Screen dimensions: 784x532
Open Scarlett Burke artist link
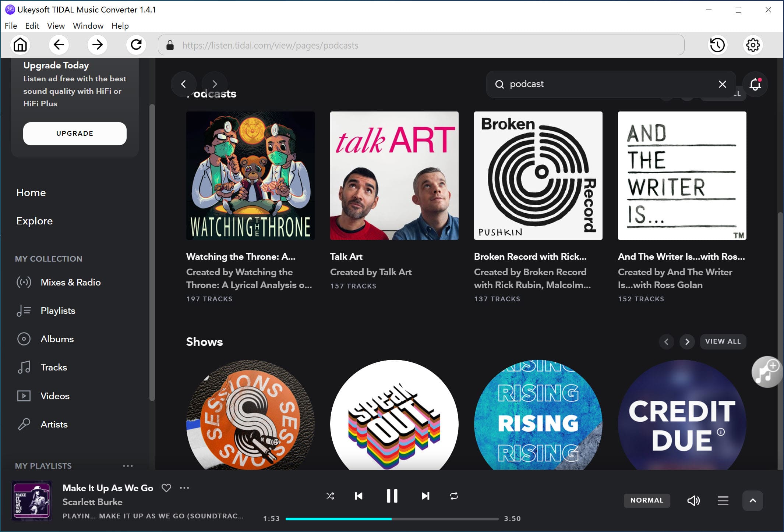[x=92, y=502]
